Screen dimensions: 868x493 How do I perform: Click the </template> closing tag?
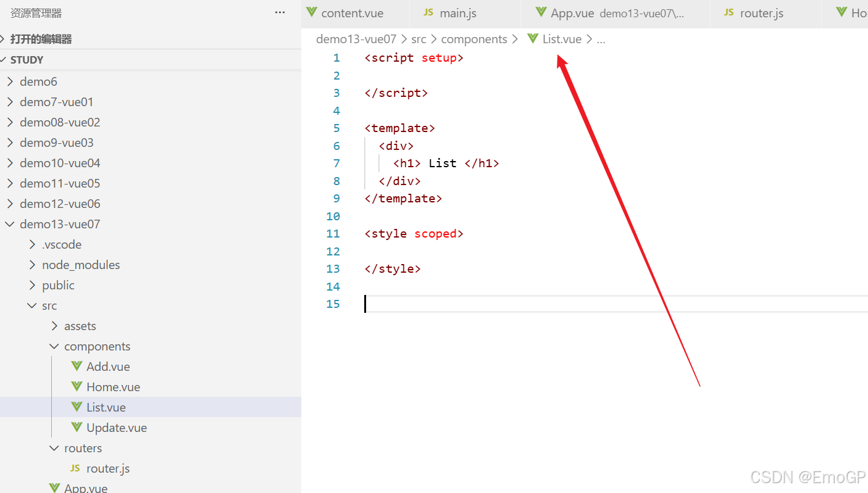click(x=403, y=198)
